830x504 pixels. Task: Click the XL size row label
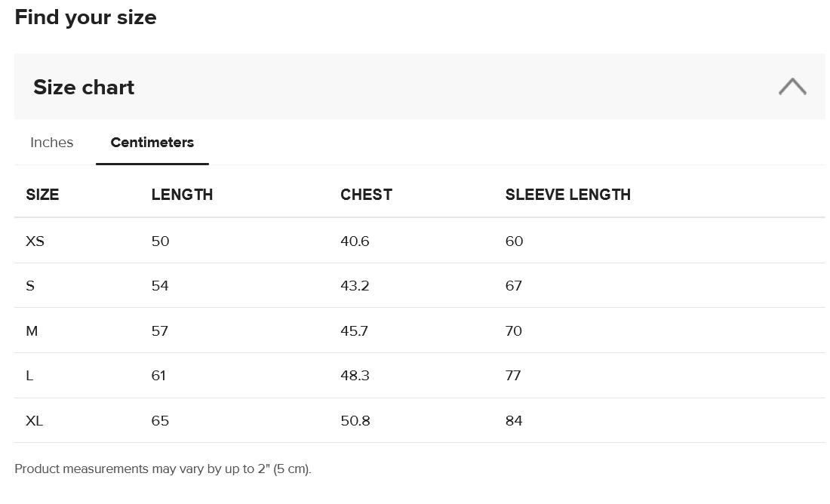point(34,420)
